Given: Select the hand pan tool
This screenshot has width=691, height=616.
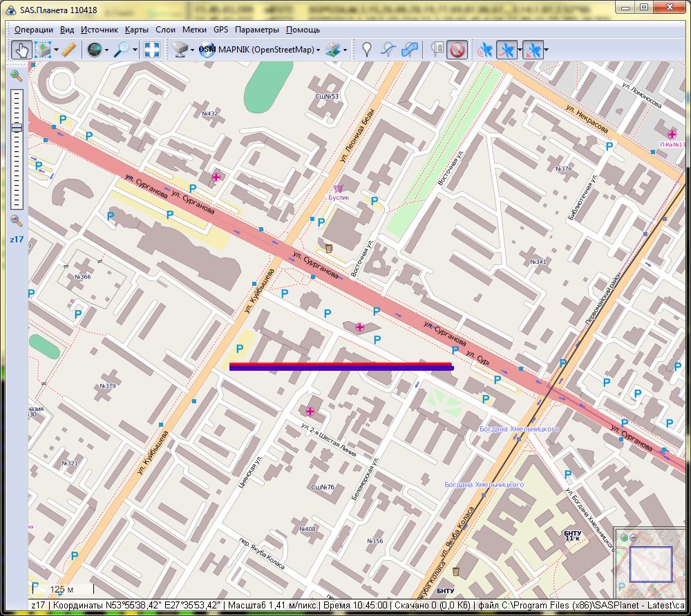Looking at the screenshot, I should pos(21,50).
